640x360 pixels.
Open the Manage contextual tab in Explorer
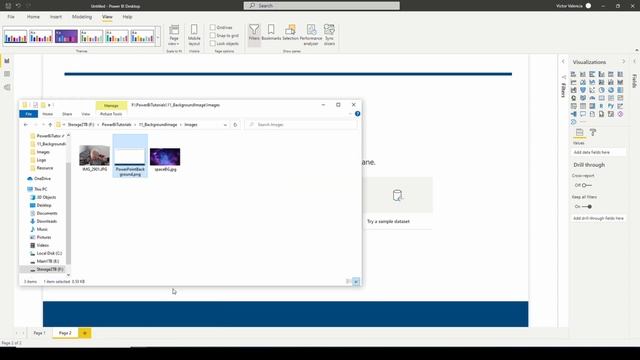(111, 105)
